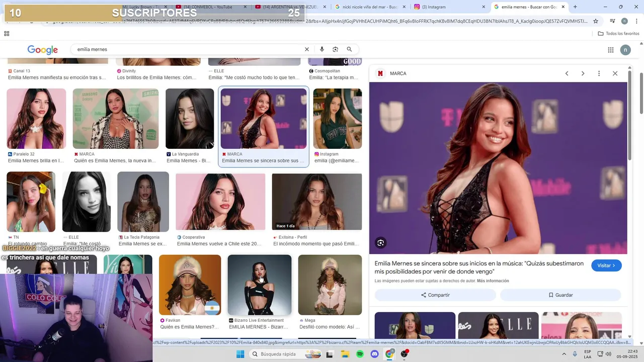Open Google Lens image search icon
The image size is (644, 362).
(x=335, y=49)
